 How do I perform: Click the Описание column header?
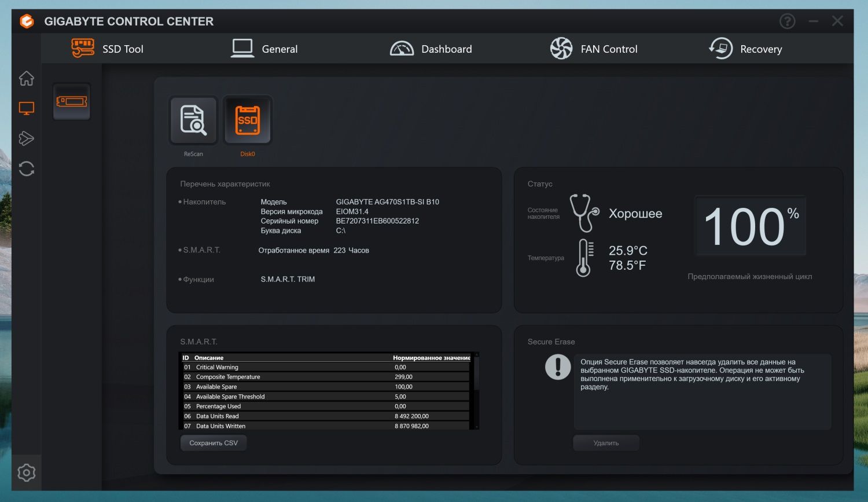point(209,358)
